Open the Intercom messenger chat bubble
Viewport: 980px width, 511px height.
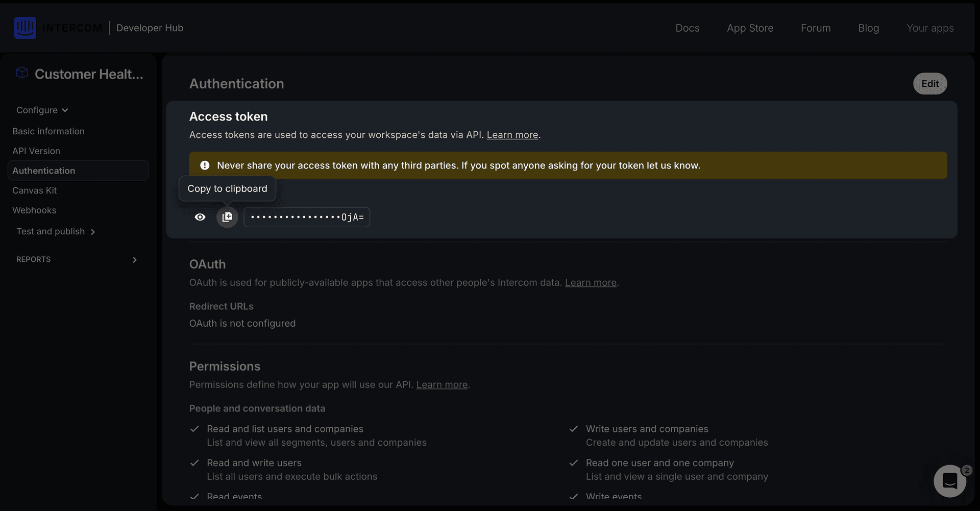(x=949, y=480)
